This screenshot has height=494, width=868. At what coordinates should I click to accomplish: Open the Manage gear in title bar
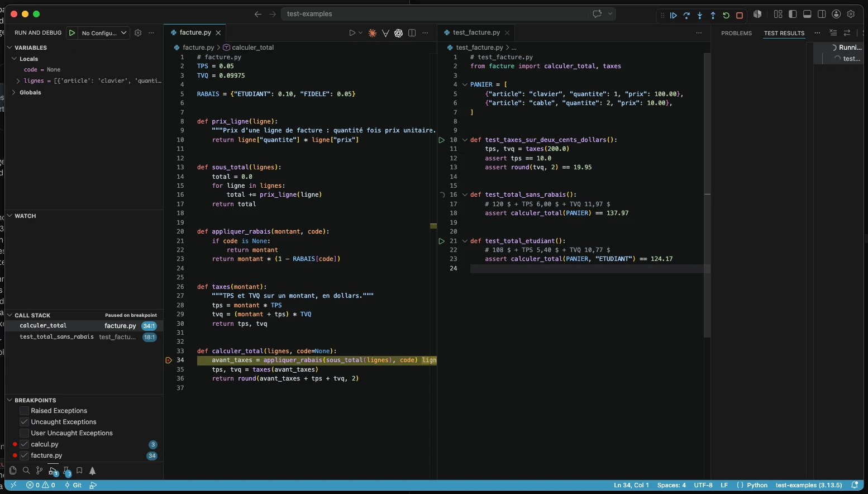pos(851,14)
